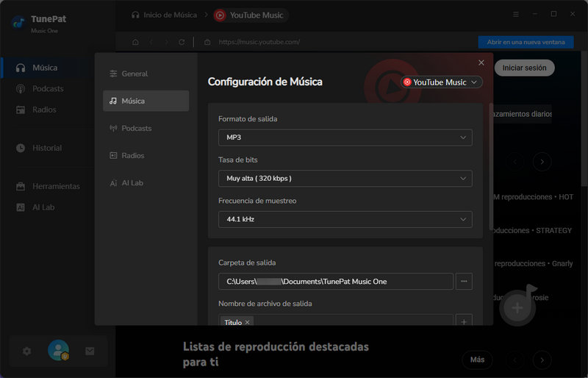Click carousel next arrow under lanzamientos diarios
This screenshot has height=378, width=588.
542,163
